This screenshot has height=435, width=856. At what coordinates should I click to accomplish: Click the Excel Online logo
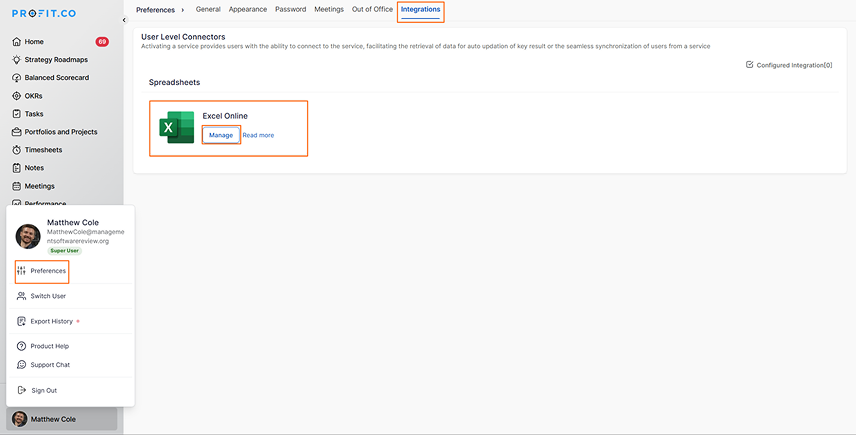(x=176, y=127)
